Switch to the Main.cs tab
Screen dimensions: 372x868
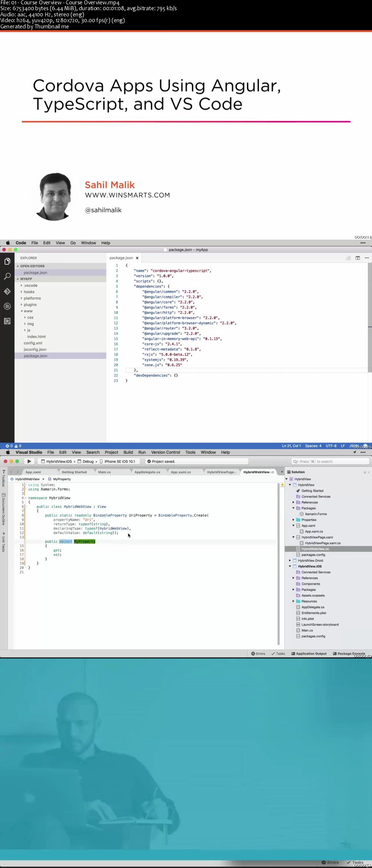(105, 472)
